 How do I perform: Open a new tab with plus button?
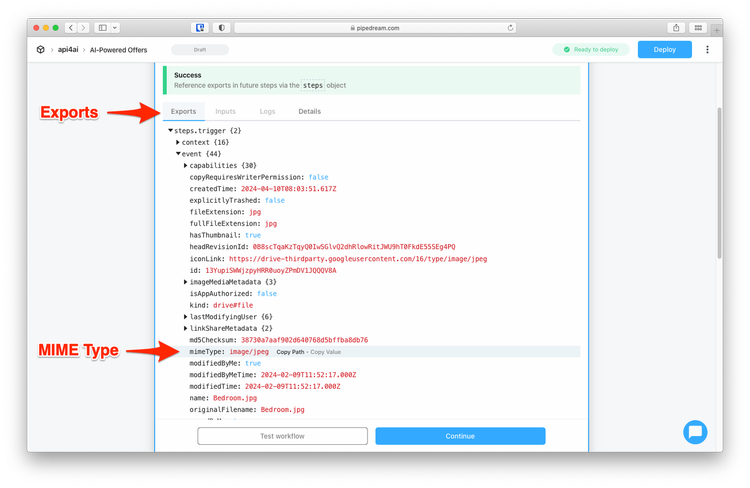pyautogui.click(x=716, y=30)
